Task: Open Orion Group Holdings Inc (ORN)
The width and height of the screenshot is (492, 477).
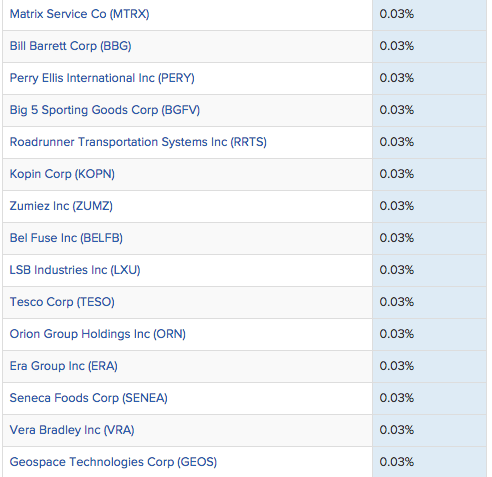Action: tap(98, 334)
